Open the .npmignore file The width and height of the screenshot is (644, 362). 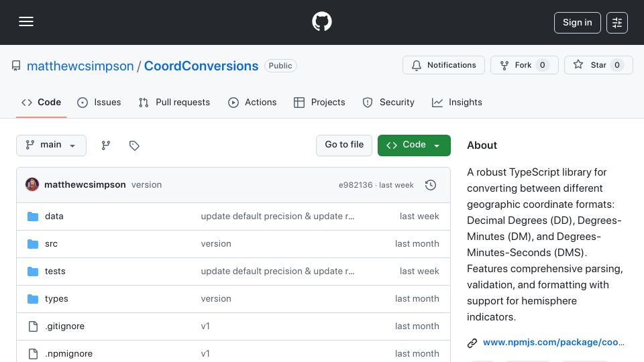(68, 354)
